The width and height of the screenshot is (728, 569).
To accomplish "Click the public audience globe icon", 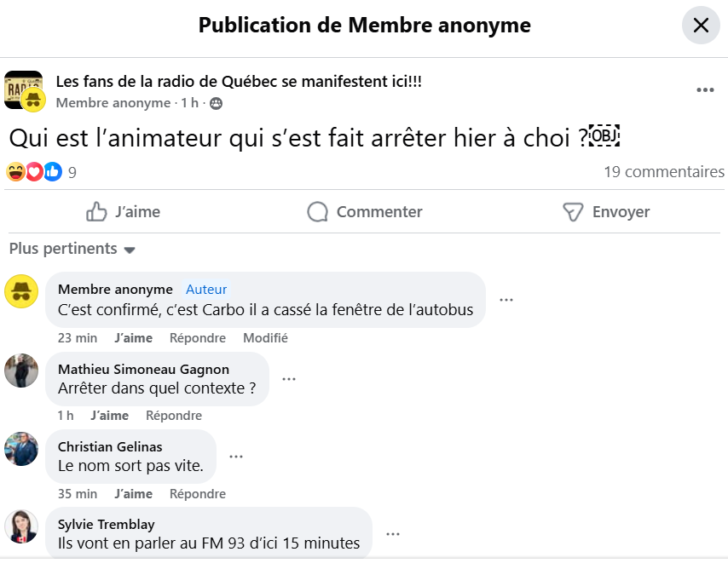I will pyautogui.click(x=217, y=103).
